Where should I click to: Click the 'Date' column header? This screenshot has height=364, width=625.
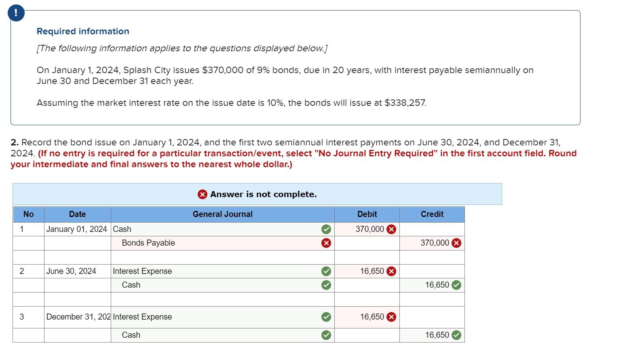point(77,215)
